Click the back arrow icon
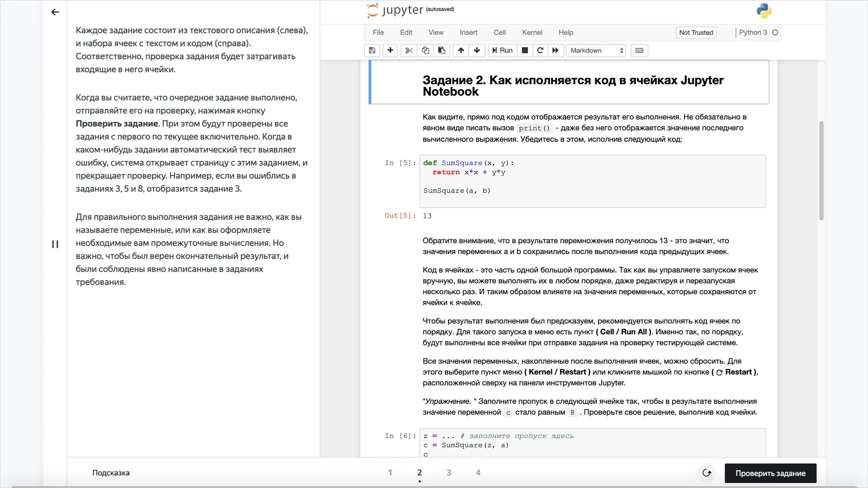Screen dimensions: 868x488 55,12
